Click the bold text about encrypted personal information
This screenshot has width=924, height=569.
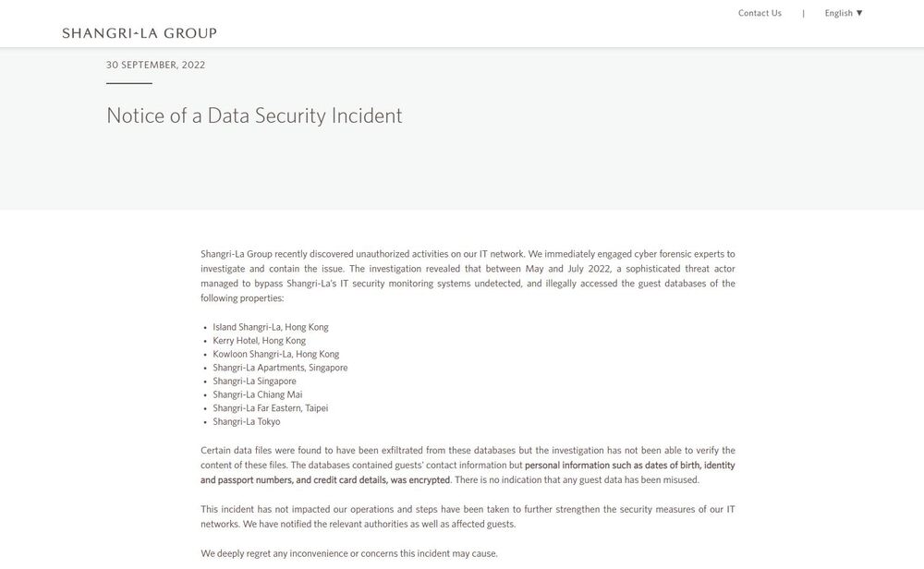pyautogui.click(x=628, y=466)
